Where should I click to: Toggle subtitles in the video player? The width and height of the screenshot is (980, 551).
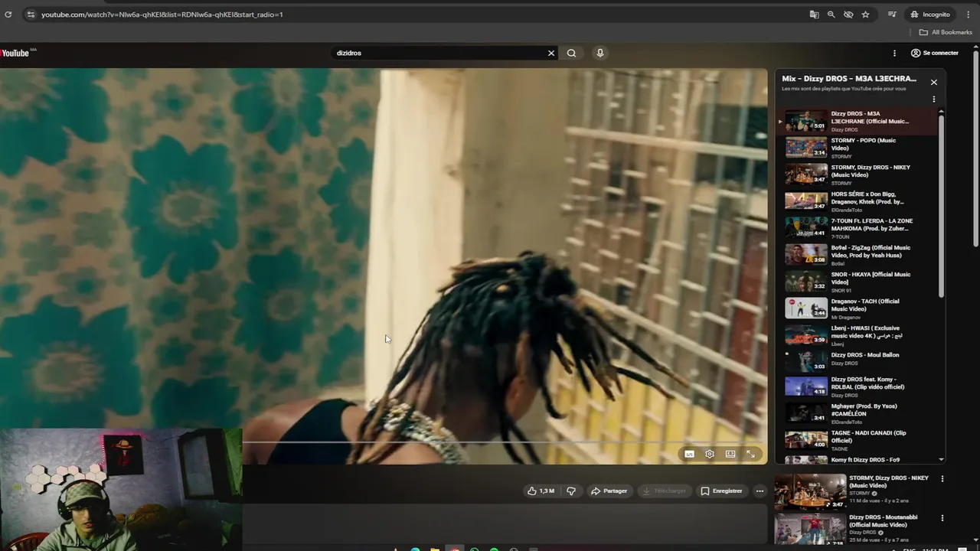pyautogui.click(x=689, y=454)
